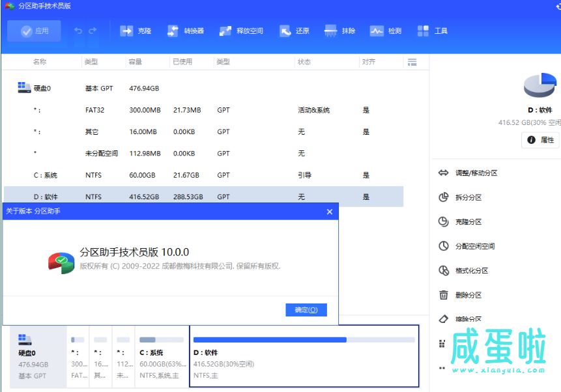Click the 60.00GB capacity value
This screenshot has width=561, height=392.
click(x=143, y=175)
